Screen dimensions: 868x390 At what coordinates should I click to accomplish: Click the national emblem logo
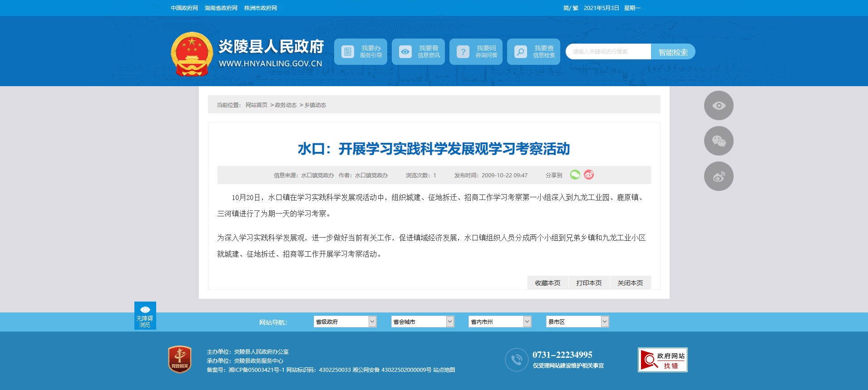click(192, 54)
